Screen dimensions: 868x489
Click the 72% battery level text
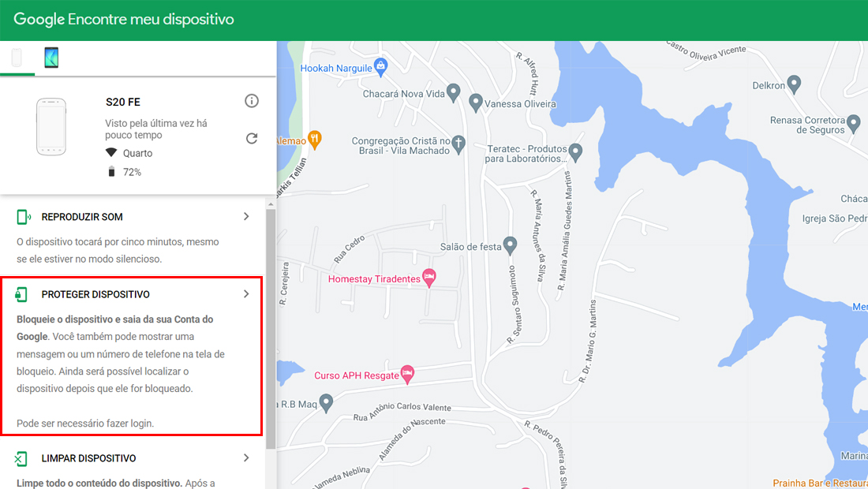pyautogui.click(x=132, y=172)
